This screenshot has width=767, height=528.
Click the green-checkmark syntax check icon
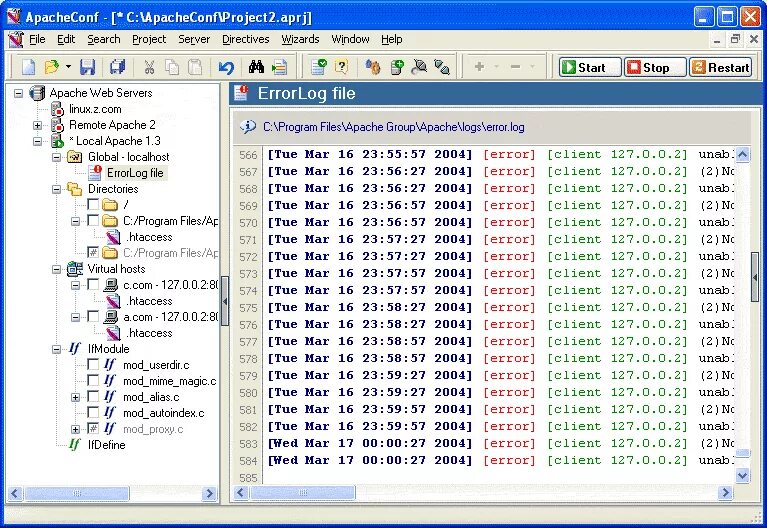pos(319,67)
